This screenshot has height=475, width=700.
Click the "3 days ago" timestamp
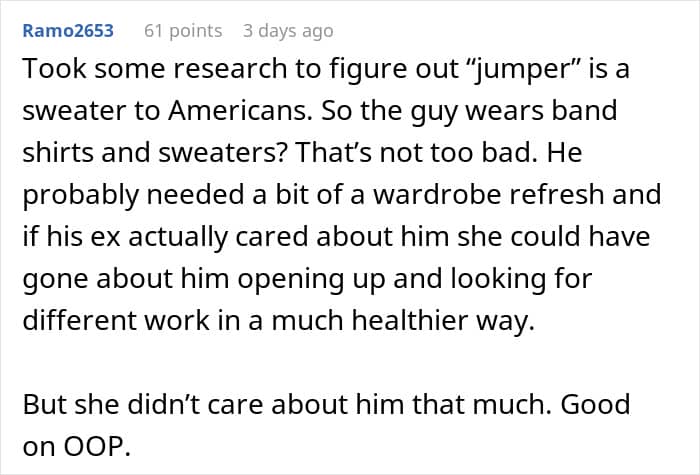pos(288,31)
